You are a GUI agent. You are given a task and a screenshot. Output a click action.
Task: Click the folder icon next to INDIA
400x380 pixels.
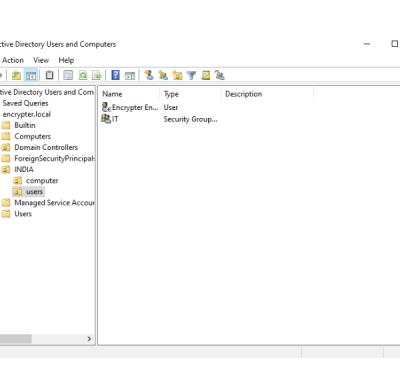[6, 169]
